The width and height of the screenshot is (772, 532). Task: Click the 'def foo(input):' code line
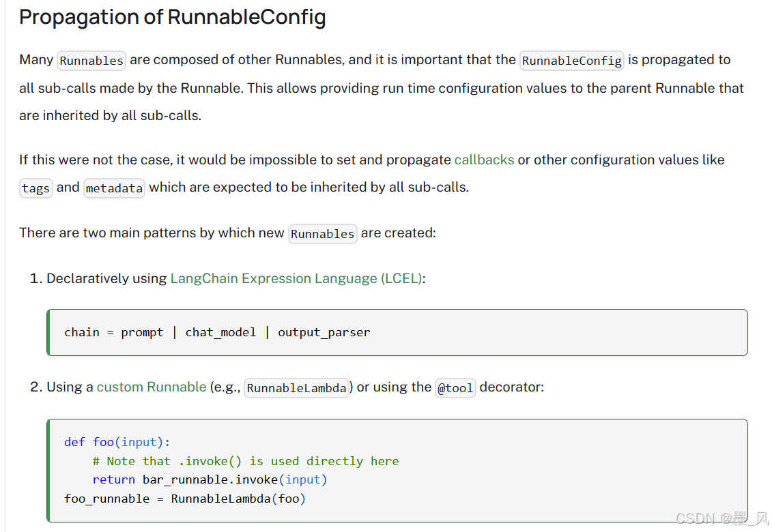pyautogui.click(x=117, y=442)
